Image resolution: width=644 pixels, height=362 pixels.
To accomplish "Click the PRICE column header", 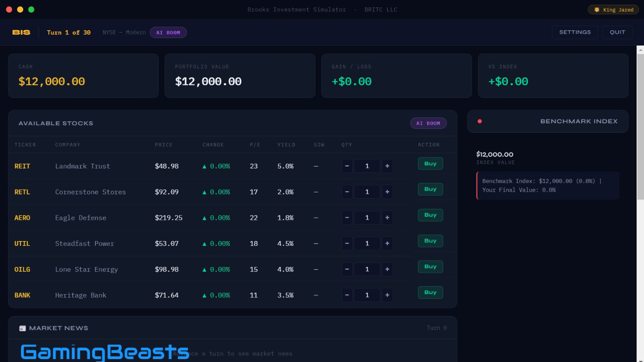I will (x=164, y=145).
